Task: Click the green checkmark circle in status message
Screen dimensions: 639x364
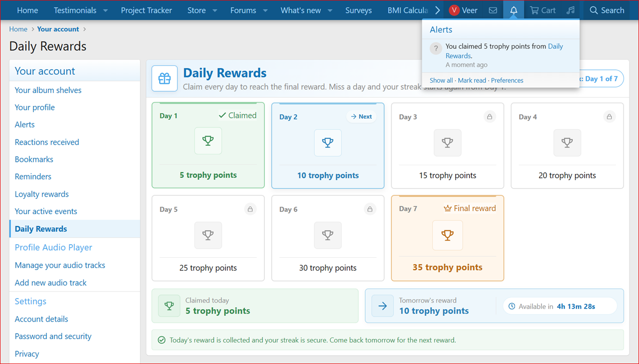Action: 161,340
